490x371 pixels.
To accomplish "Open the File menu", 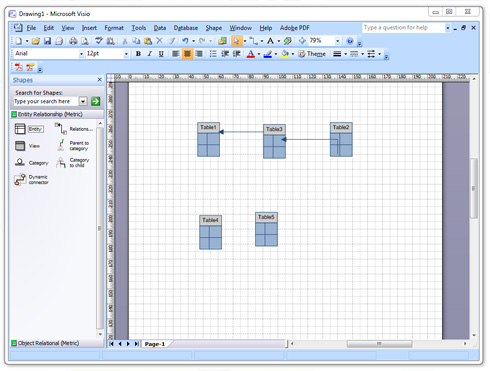I will [31, 28].
